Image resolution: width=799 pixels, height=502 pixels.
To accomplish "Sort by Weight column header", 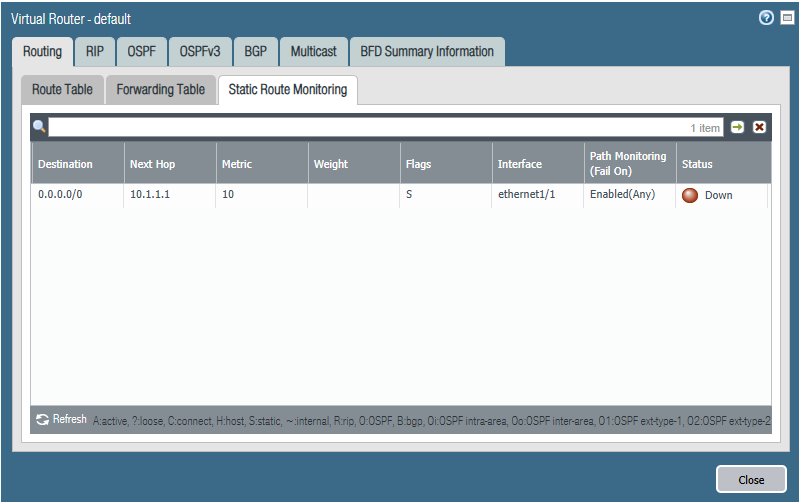I will (354, 164).
